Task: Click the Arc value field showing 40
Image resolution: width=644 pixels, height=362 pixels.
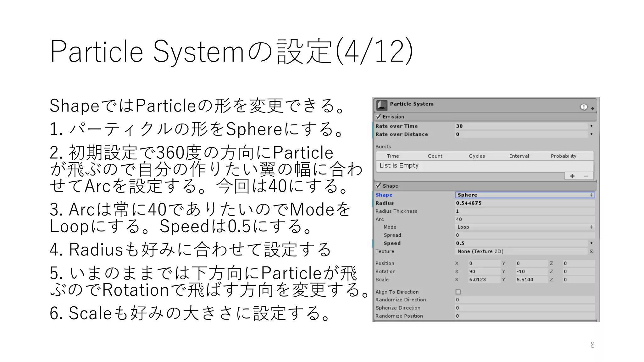Action: [x=525, y=219]
